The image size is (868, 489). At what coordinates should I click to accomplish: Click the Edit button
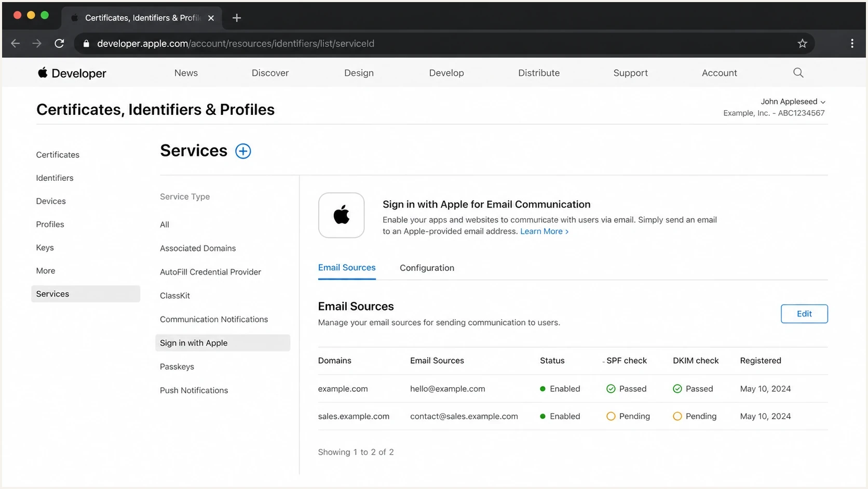tap(804, 314)
